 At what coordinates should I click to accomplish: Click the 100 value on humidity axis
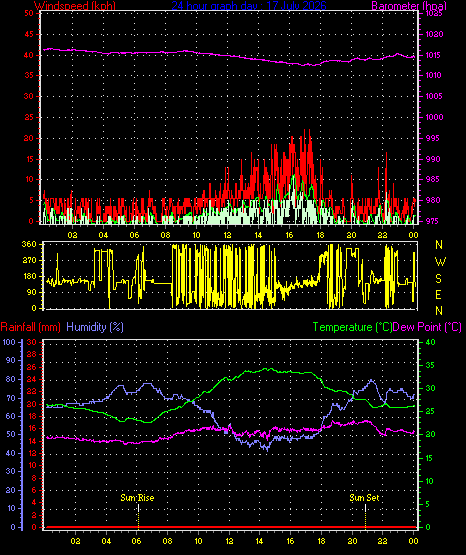tap(9, 342)
